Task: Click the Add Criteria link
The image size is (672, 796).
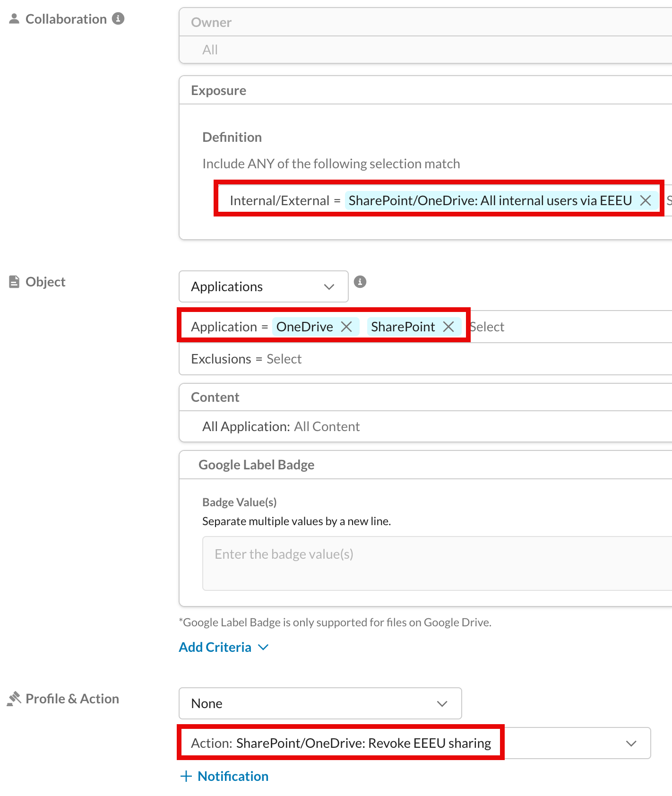Action: tap(215, 647)
